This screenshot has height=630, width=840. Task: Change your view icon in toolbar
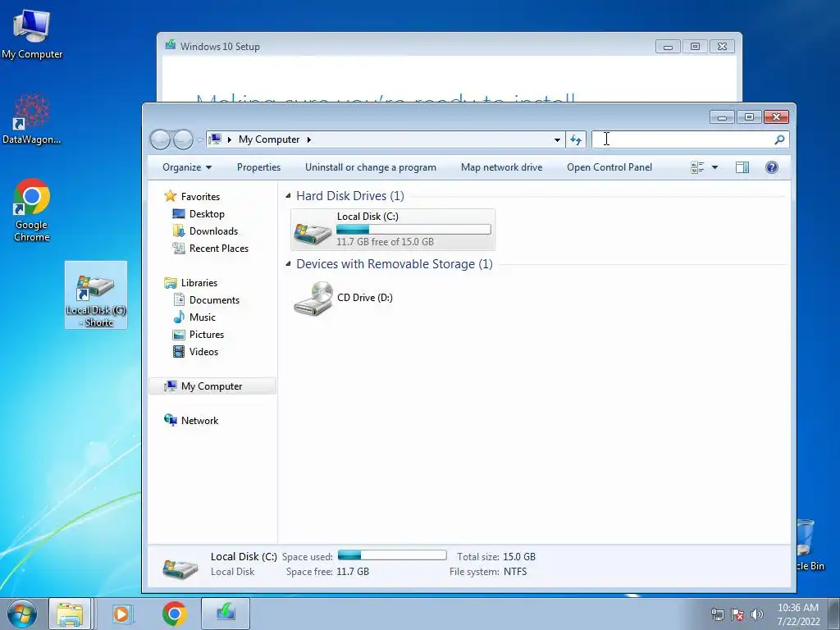coord(697,167)
